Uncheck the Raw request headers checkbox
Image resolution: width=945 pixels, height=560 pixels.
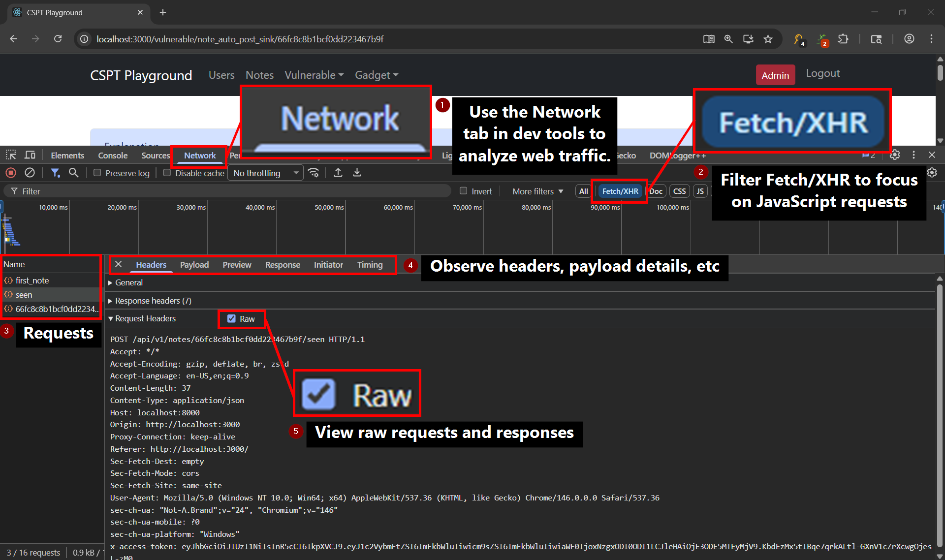click(231, 319)
